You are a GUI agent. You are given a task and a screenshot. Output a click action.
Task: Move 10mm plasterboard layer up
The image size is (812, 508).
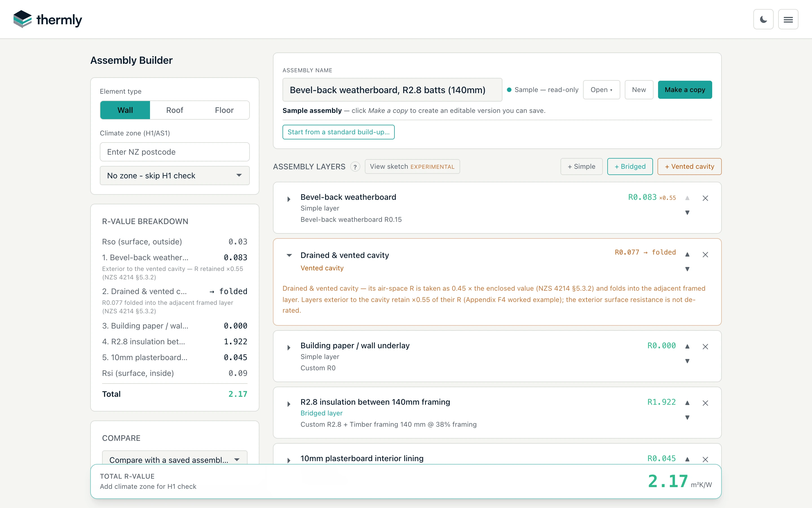[x=687, y=459]
